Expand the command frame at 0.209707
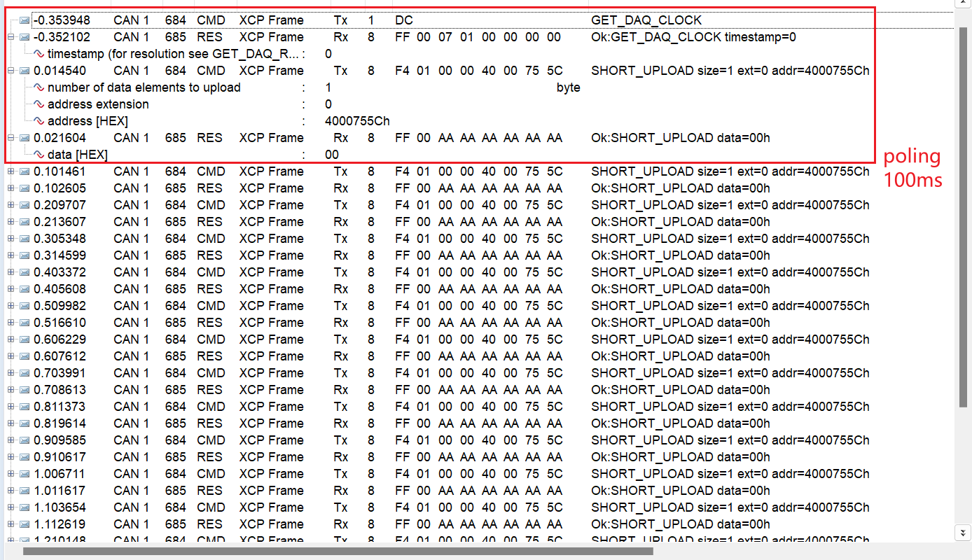The width and height of the screenshot is (972, 560). (x=11, y=205)
